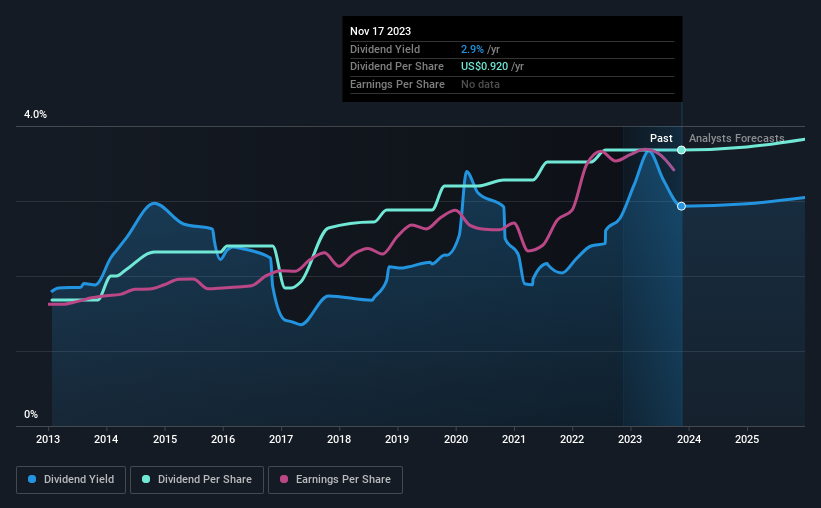Toggle the Earnings Per Share legend series

tap(335, 480)
